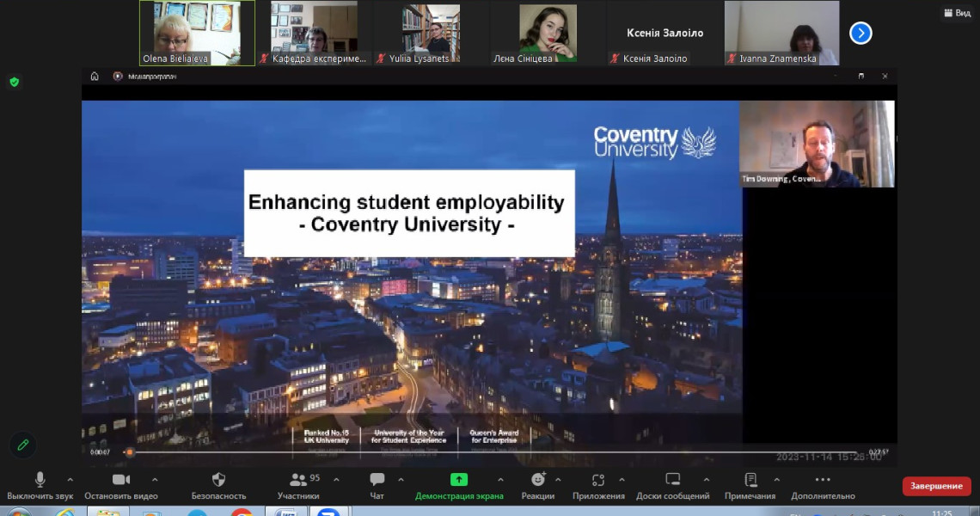Screen dimensions: 980x516
Task: Click Queen's Award for Enterprise text
Action: tap(494, 437)
